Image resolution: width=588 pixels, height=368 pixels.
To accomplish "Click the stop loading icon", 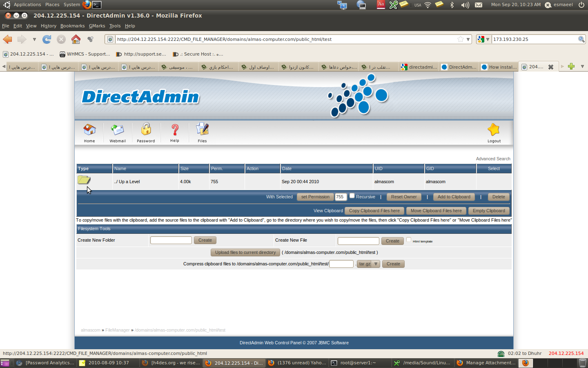I will [61, 39].
